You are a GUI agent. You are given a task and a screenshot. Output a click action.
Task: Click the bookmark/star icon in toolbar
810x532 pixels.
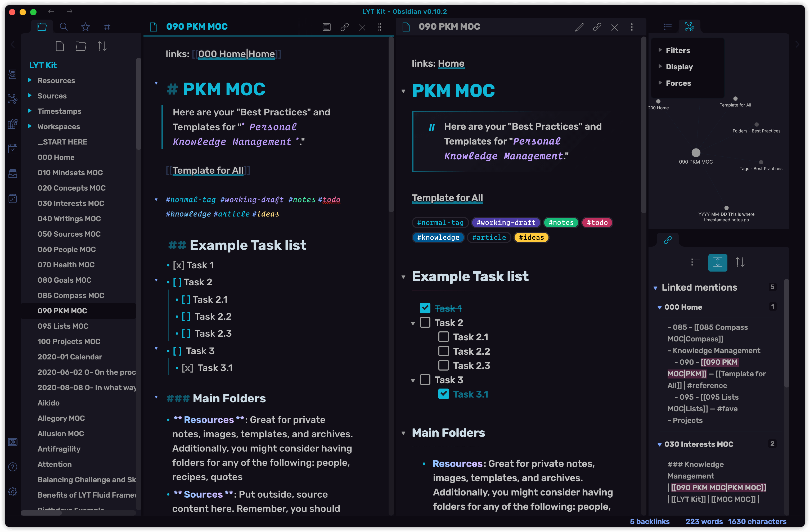pos(85,27)
